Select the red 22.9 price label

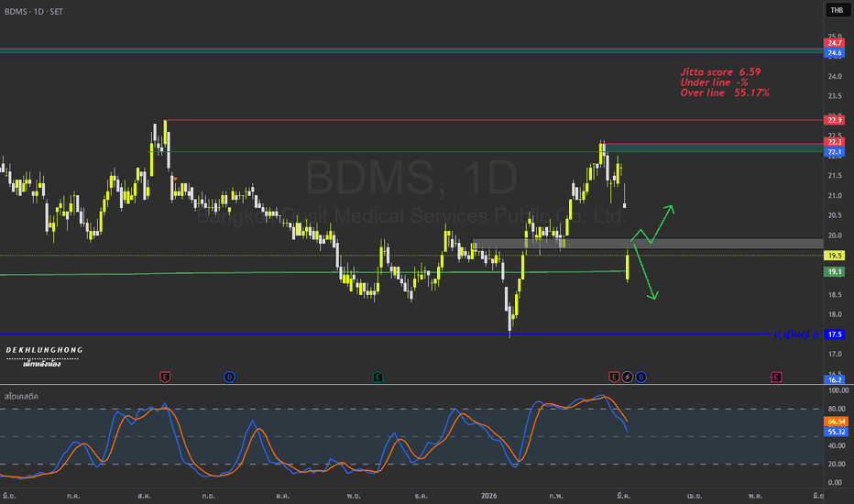click(835, 120)
